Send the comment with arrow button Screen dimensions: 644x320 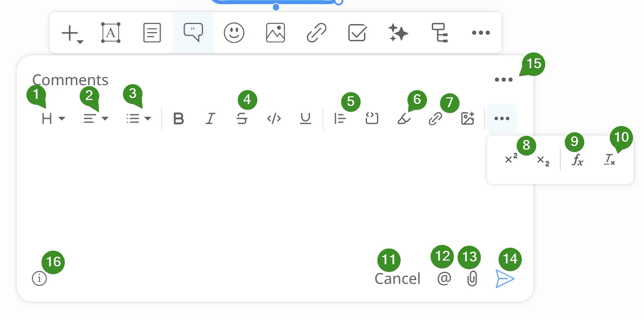505,278
